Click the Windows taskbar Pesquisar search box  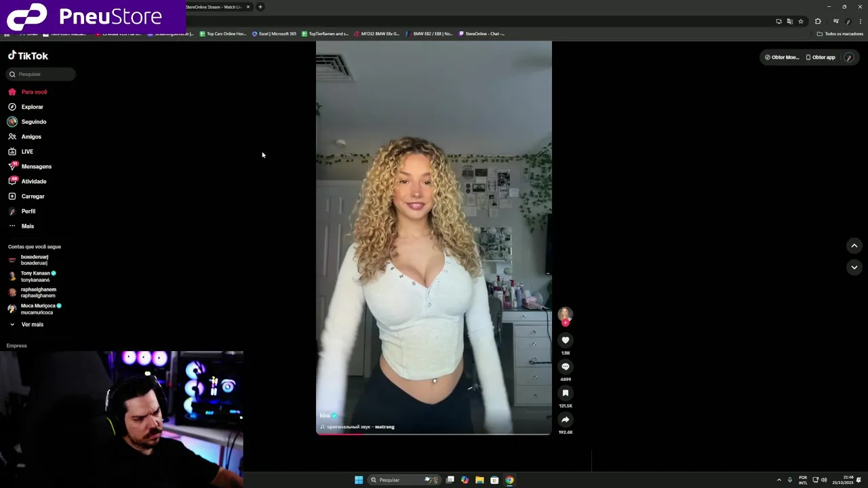(x=404, y=480)
